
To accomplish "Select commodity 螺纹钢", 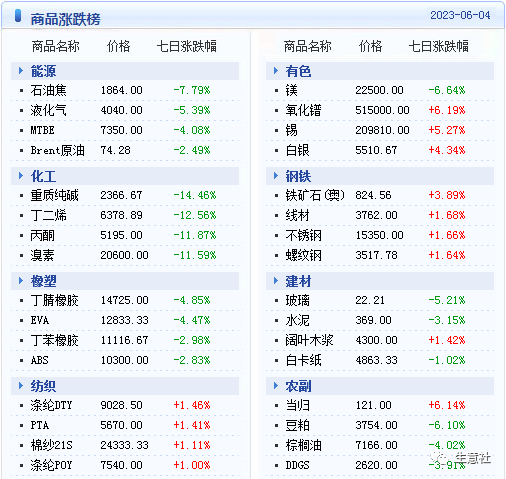I will (303, 255).
